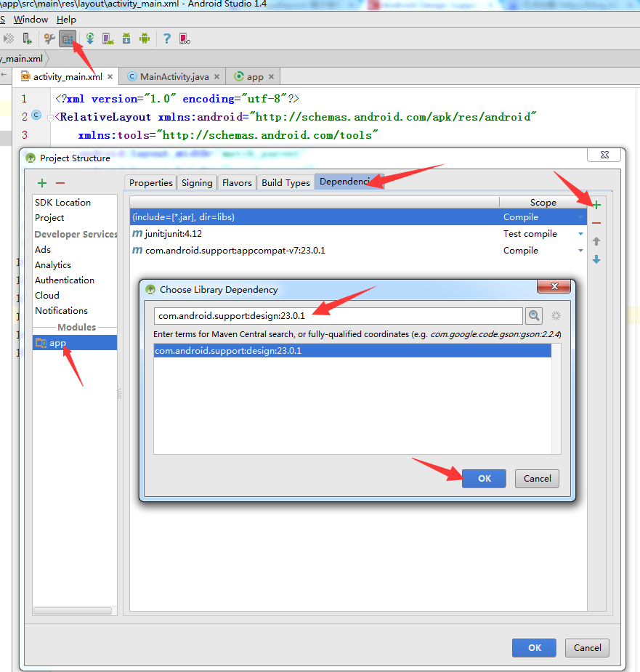Open the Help menu
Screen dimensions: 640x672
click(x=66, y=20)
